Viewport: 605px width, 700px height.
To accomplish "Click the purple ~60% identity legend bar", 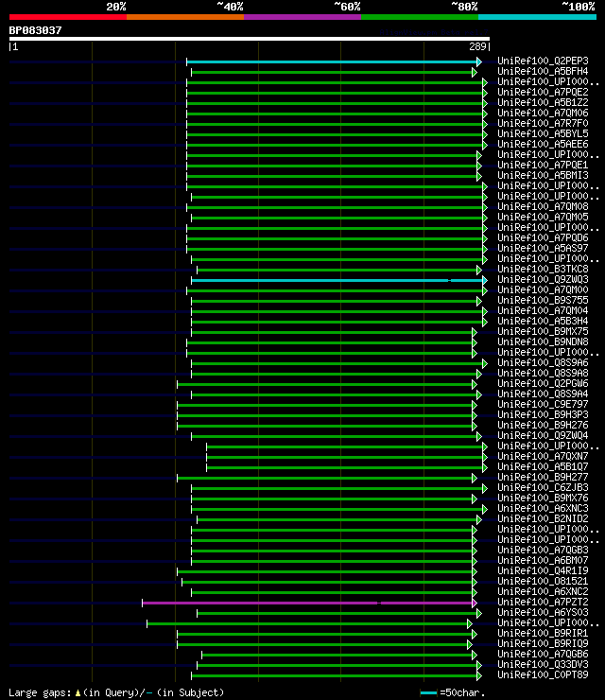I will (302, 17).
